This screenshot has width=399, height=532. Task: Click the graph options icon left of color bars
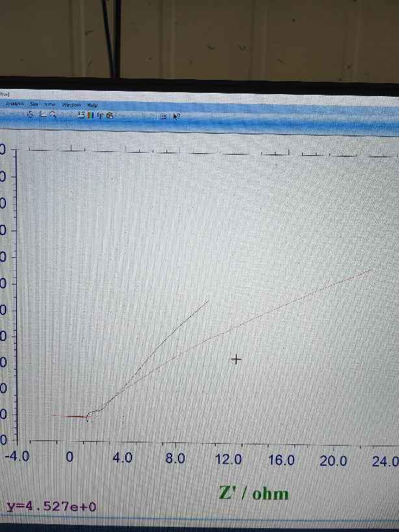[x=81, y=115]
